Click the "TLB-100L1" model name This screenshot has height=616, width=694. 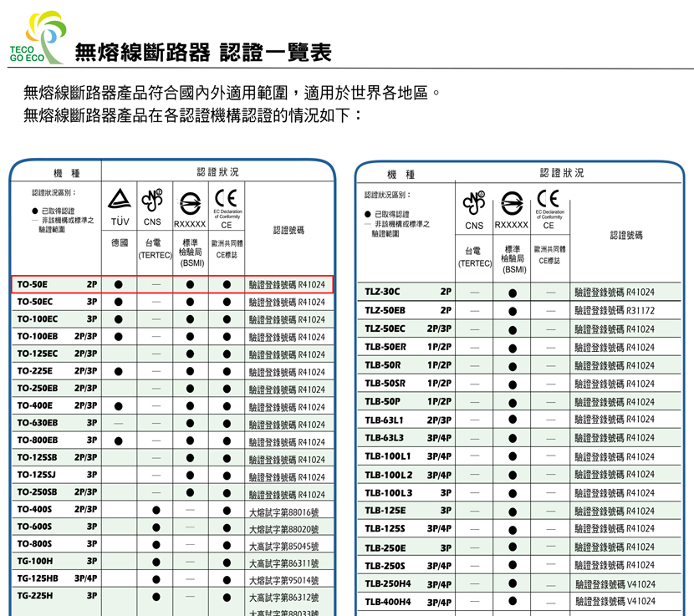[x=388, y=456]
